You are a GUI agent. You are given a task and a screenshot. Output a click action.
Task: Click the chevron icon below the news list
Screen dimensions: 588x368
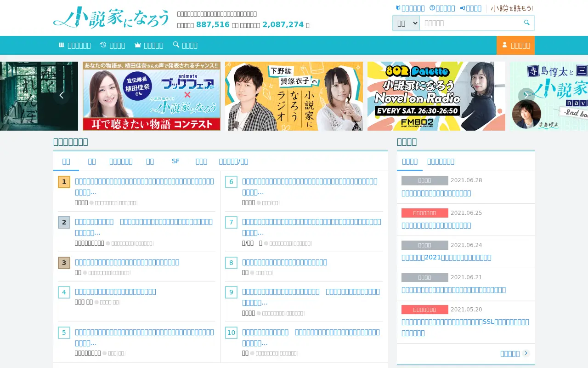coord(526,353)
